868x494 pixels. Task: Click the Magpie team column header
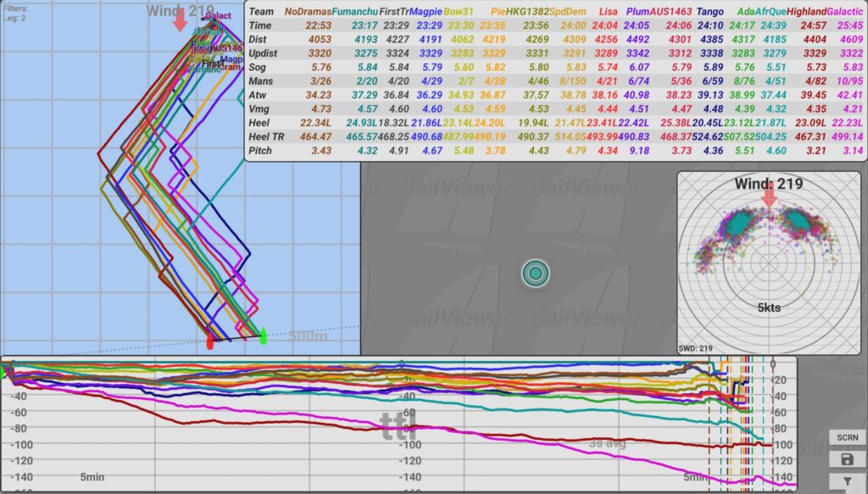[426, 12]
